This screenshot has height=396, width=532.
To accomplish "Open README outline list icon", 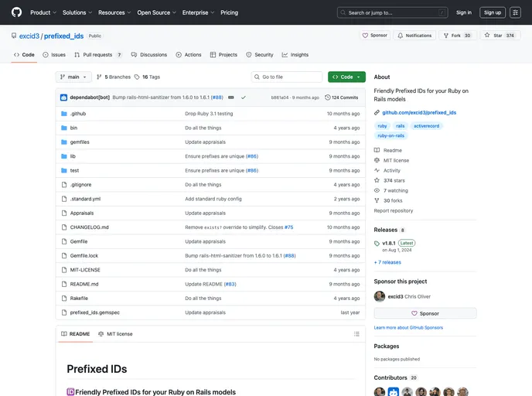I will pos(356,334).
